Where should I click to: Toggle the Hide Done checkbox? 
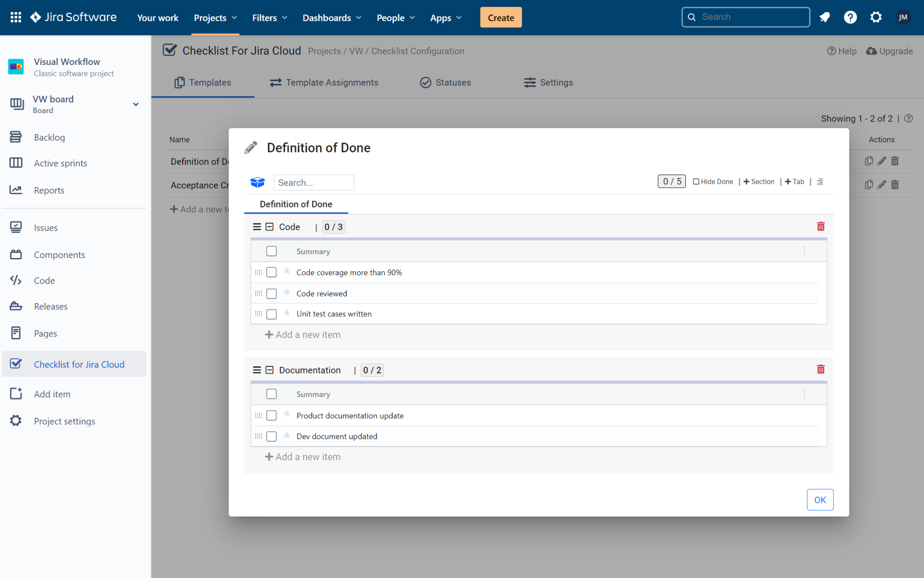tap(696, 181)
